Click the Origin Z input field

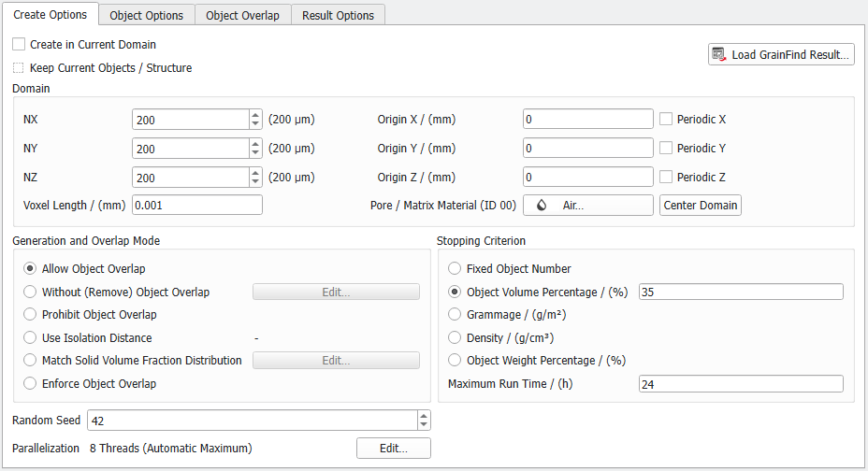[x=588, y=177]
